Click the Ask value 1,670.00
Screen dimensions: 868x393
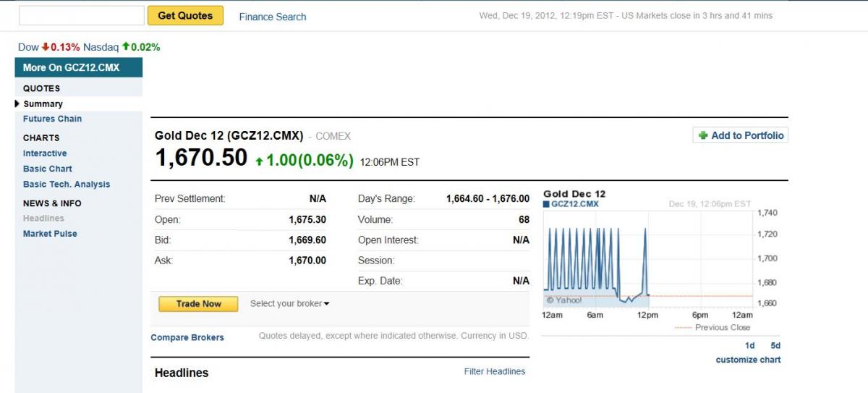pyautogui.click(x=307, y=261)
